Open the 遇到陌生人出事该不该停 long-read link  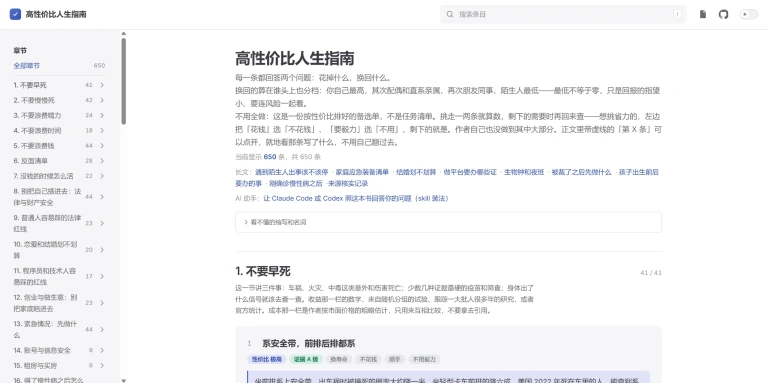pyautogui.click(x=291, y=172)
